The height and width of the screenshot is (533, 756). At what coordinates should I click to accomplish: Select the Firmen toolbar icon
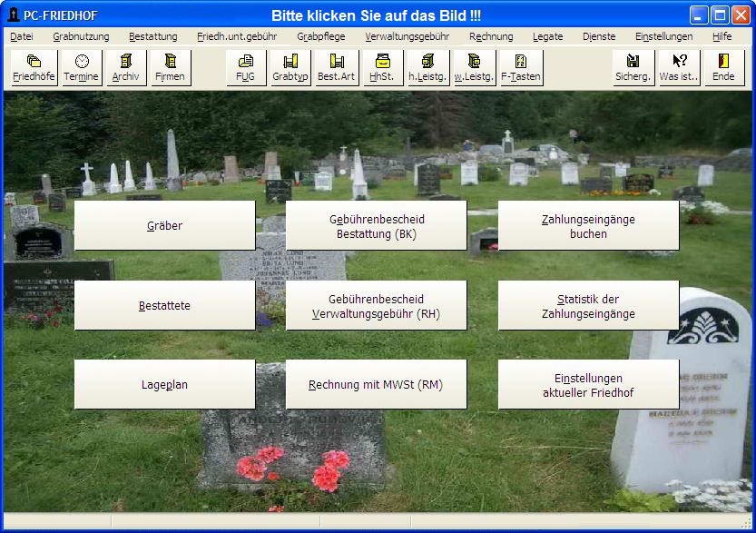point(170,68)
